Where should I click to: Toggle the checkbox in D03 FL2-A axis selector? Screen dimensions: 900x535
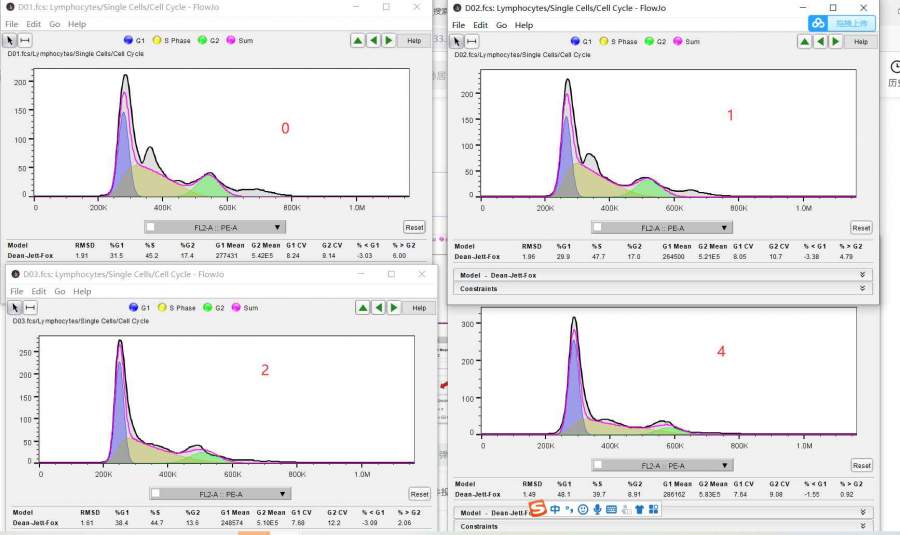(157, 493)
